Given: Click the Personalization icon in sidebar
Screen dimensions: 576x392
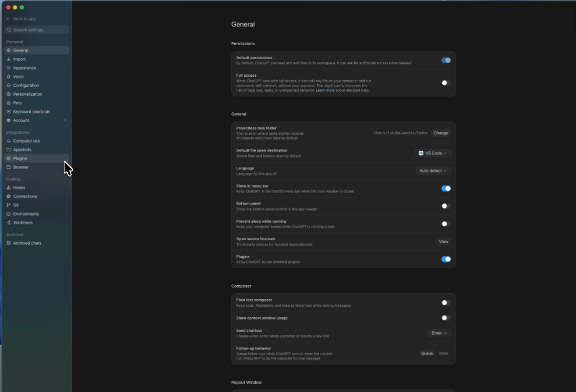Looking at the screenshot, I should [9, 94].
